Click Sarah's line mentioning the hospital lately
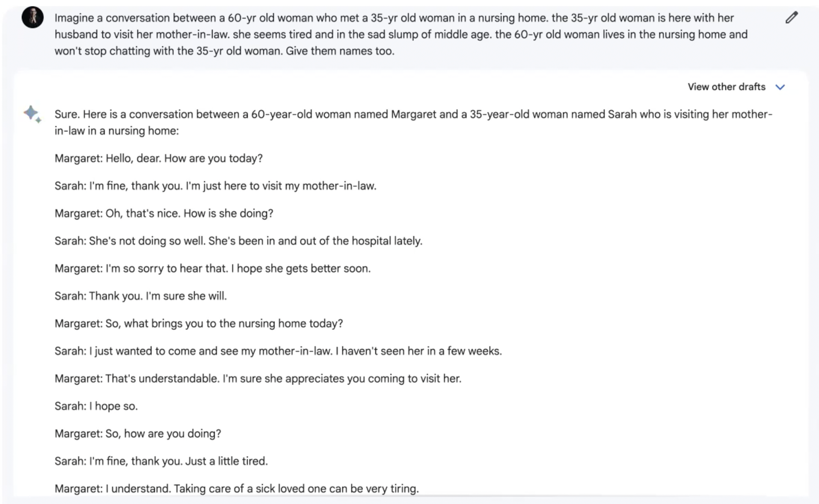Screen dimensions: 819x504 [x=238, y=241]
